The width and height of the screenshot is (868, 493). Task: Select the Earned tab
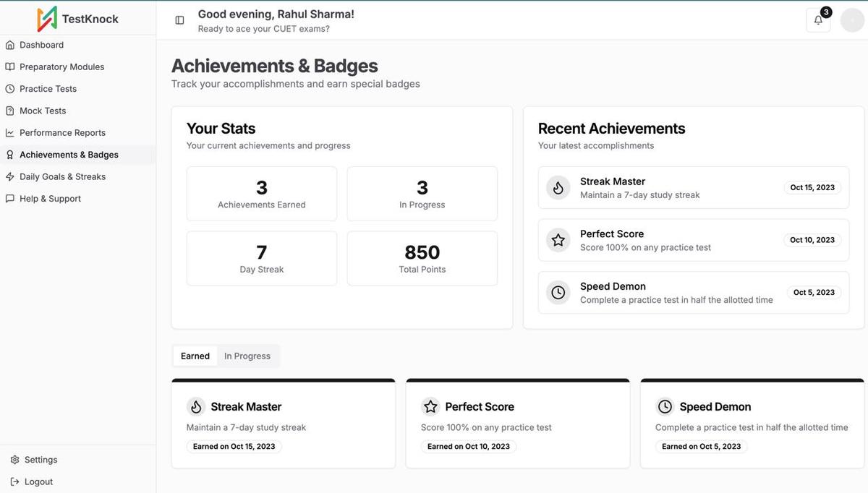(195, 356)
